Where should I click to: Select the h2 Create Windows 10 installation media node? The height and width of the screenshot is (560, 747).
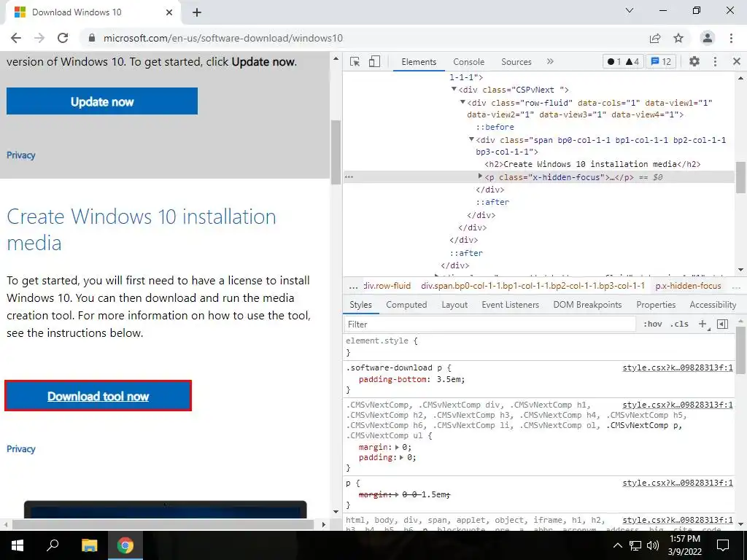(x=592, y=164)
